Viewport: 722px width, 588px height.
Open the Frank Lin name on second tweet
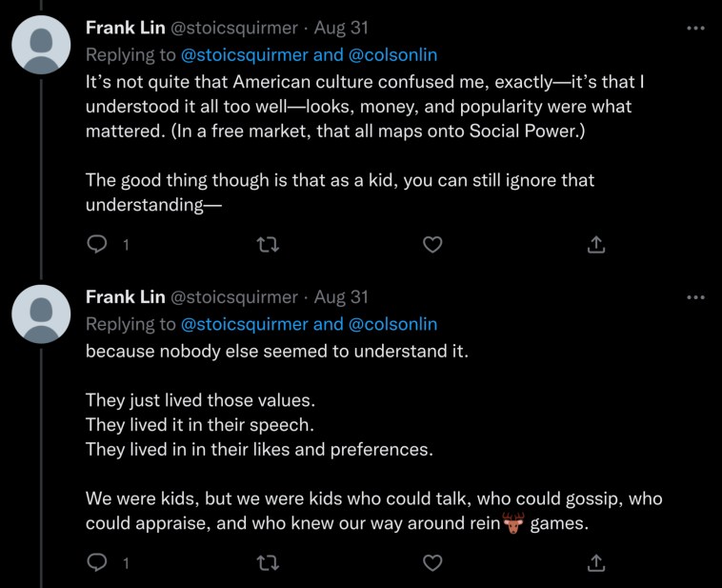(124, 297)
